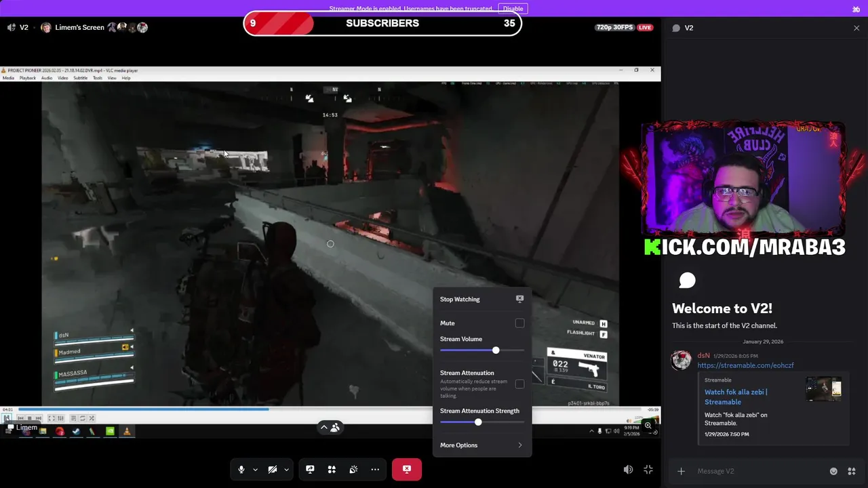Expand participants list arrow on stream
Image resolution: width=868 pixels, height=488 pixels.
tap(324, 428)
